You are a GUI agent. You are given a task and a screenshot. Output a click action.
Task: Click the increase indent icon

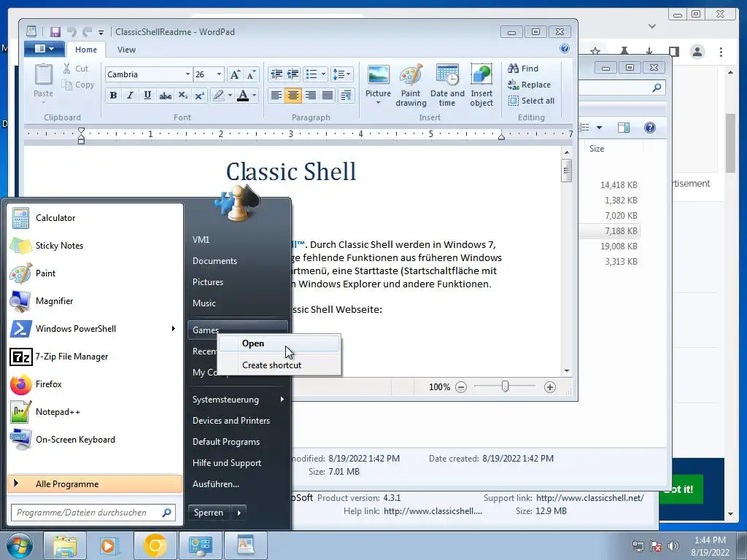[x=293, y=74]
